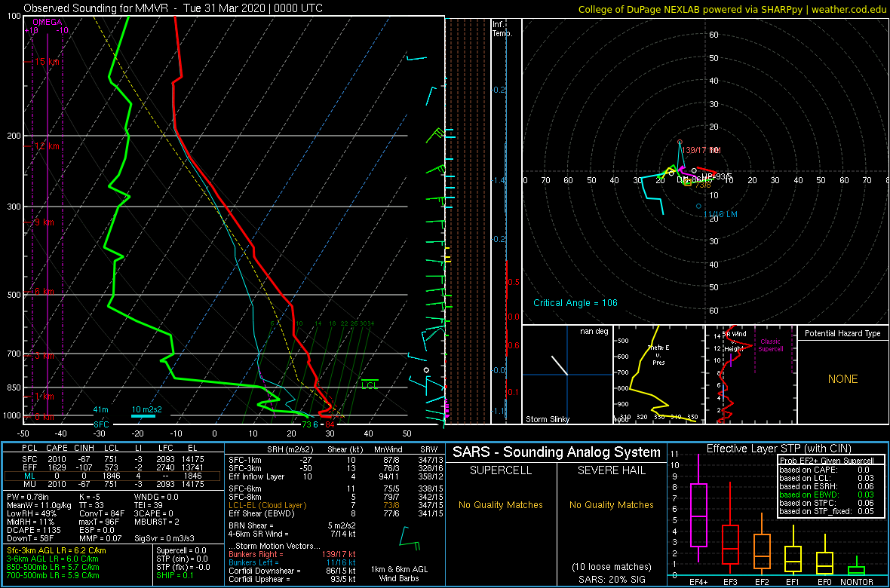This screenshot has width=890, height=588.
Task: Click 'No Quality Matches' under SUPERCELL
Action: 501,504
